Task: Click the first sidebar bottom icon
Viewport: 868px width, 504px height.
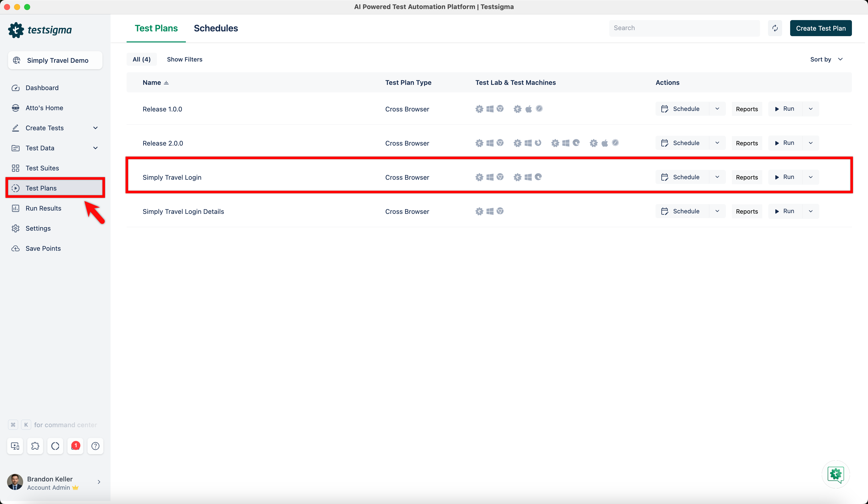Action: (x=15, y=446)
